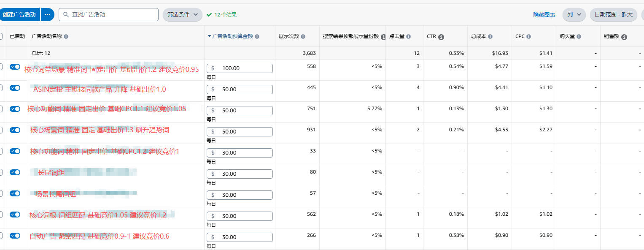Turn off 自动广告 紧密匹配 campaign toggle
Viewport: 644px width, 250px height.
pyautogui.click(x=15, y=236)
